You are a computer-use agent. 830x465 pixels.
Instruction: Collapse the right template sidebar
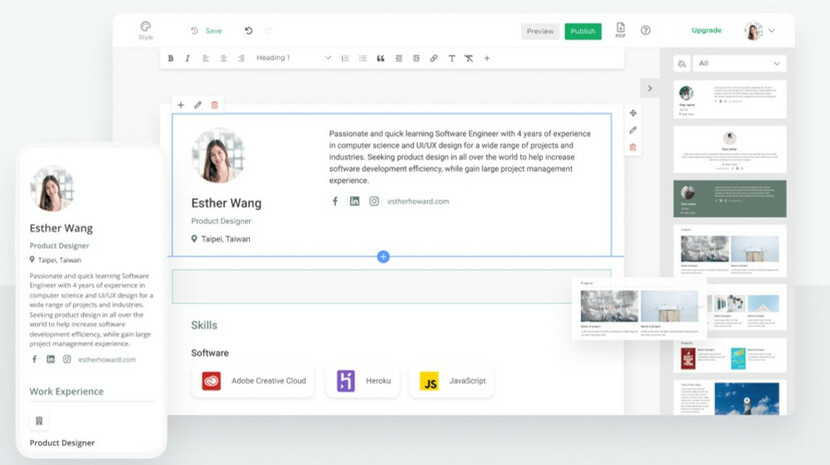coord(650,89)
